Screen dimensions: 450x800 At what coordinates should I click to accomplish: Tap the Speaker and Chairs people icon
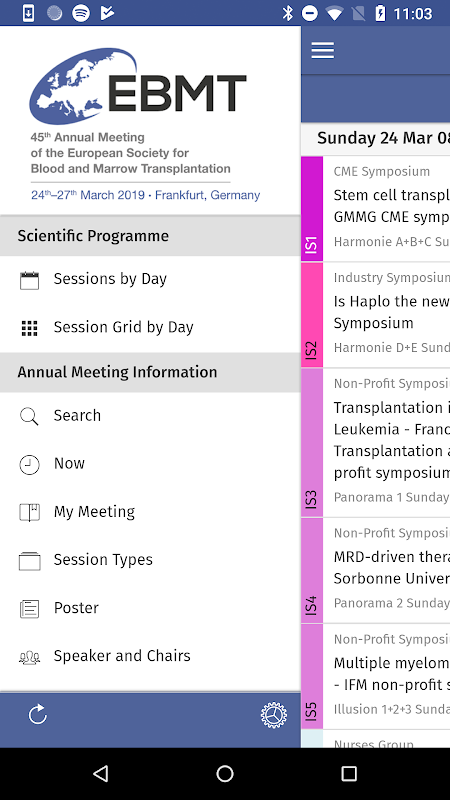point(29,657)
